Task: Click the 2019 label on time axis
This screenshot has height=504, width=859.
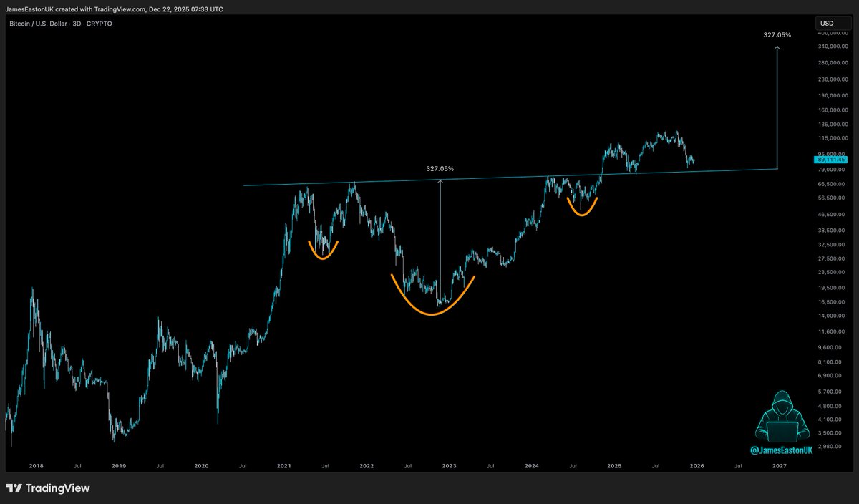Action: pyautogui.click(x=119, y=465)
